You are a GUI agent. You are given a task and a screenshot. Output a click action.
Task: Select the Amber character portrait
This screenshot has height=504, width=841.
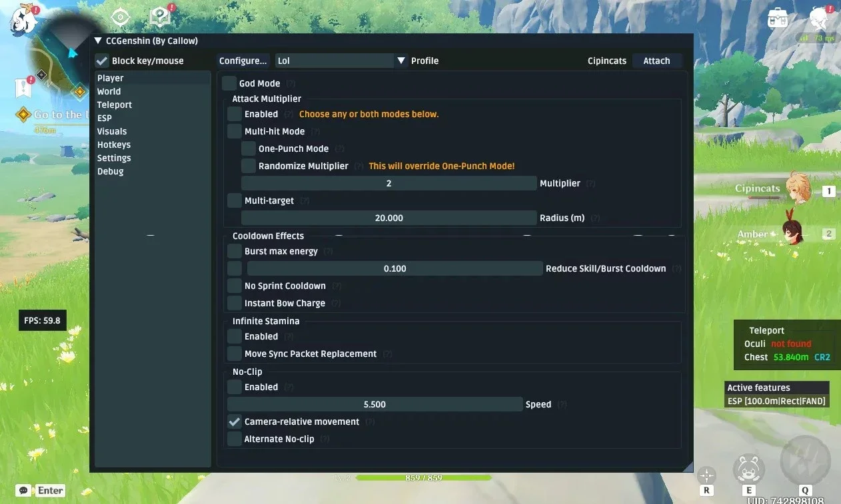794,234
